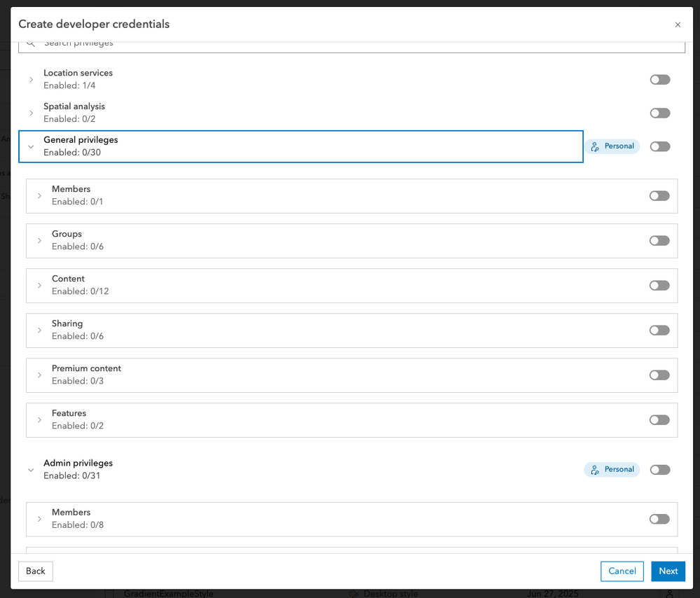The image size is (700, 598).
Task: Enable the Groups privileges switch
Action: (659, 241)
